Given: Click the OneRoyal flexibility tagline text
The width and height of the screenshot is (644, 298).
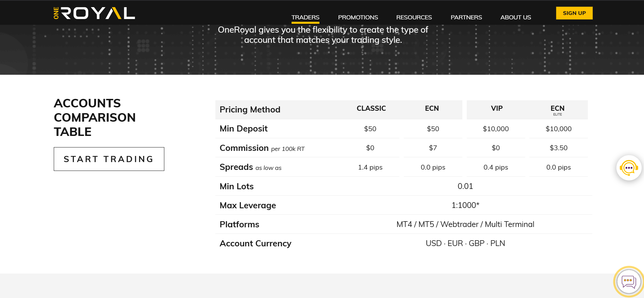Looking at the screenshot, I should (323, 35).
